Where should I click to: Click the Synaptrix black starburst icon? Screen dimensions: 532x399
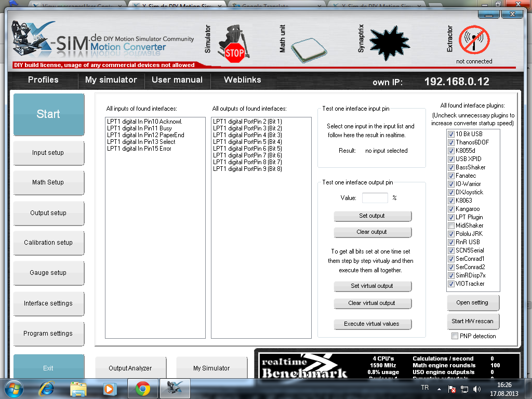(x=390, y=43)
